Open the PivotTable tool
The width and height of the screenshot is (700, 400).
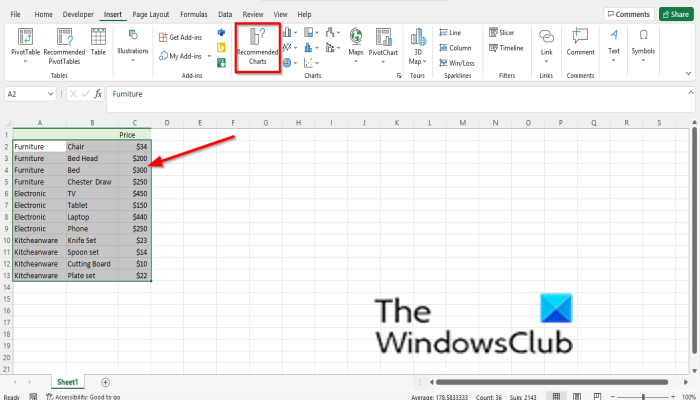click(x=25, y=46)
